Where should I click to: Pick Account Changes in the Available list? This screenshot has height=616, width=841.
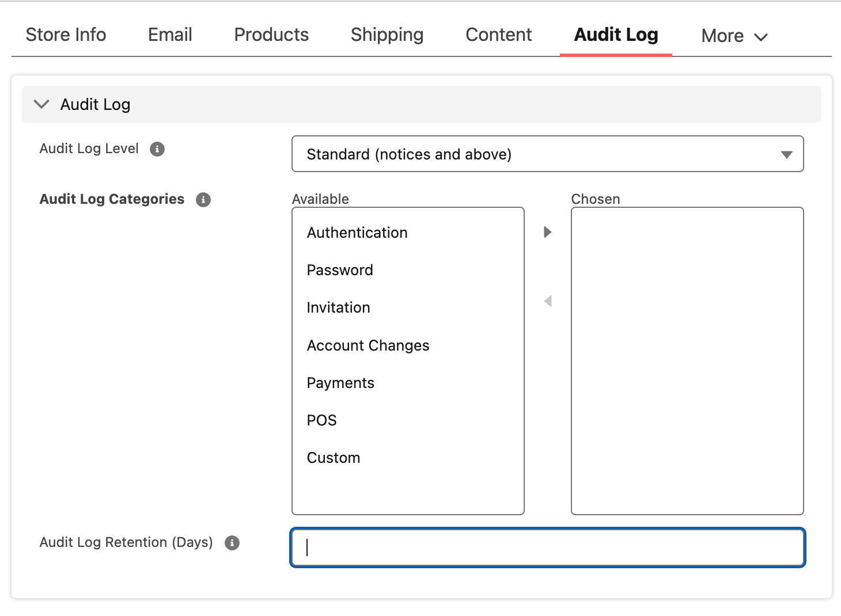[x=368, y=345]
